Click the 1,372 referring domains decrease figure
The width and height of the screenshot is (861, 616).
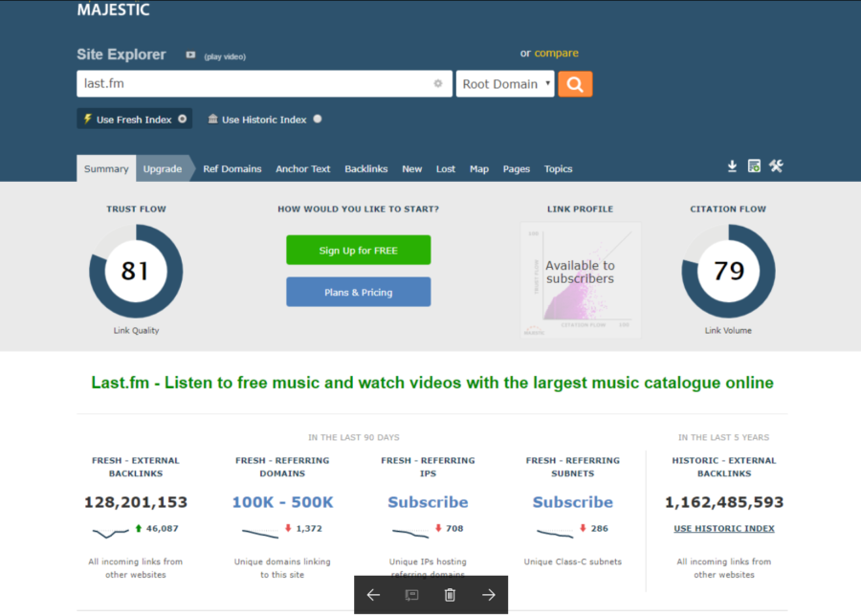pyautogui.click(x=309, y=528)
